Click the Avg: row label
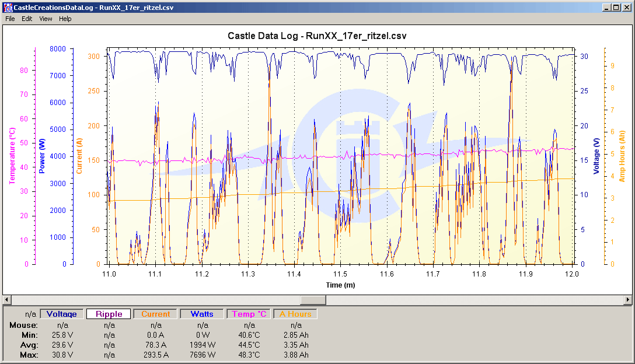 [29, 345]
